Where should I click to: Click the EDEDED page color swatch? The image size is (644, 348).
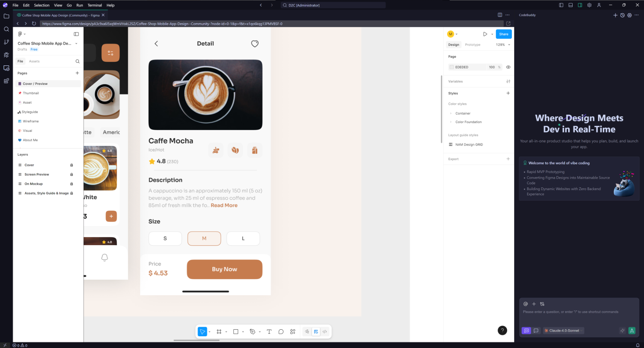[452, 67]
